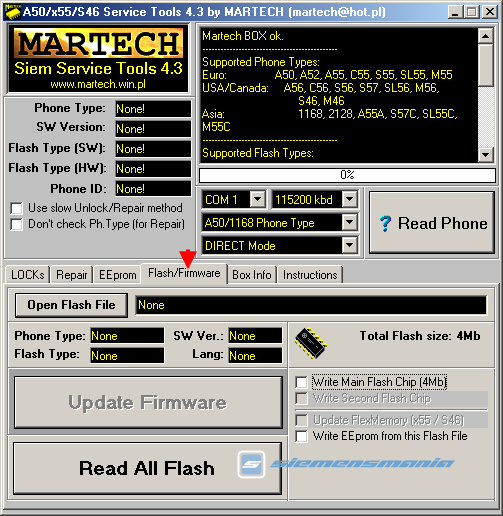Open the A50/1168 Phone Type dropdown
Image resolution: width=503 pixels, height=516 pixels.
coord(350,222)
